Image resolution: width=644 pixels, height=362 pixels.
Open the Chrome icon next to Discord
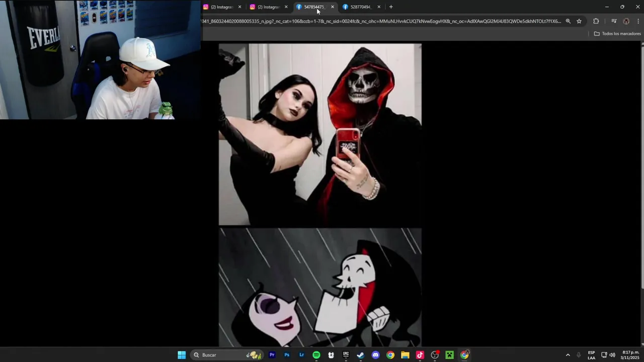click(x=390, y=355)
